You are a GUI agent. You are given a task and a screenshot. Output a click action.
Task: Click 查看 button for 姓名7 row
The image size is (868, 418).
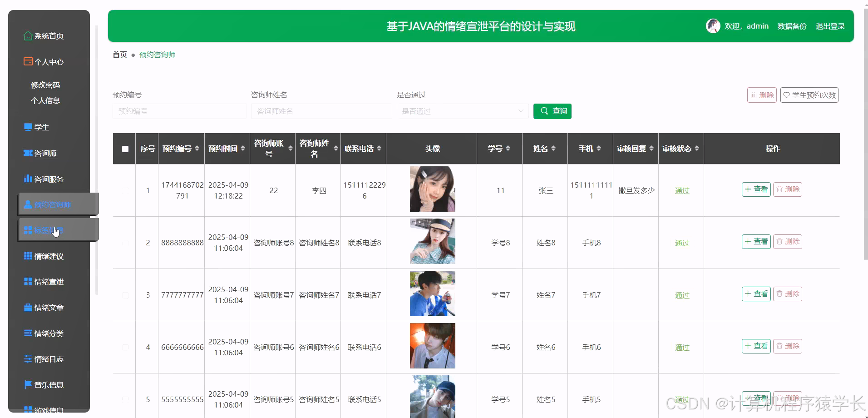[756, 294]
